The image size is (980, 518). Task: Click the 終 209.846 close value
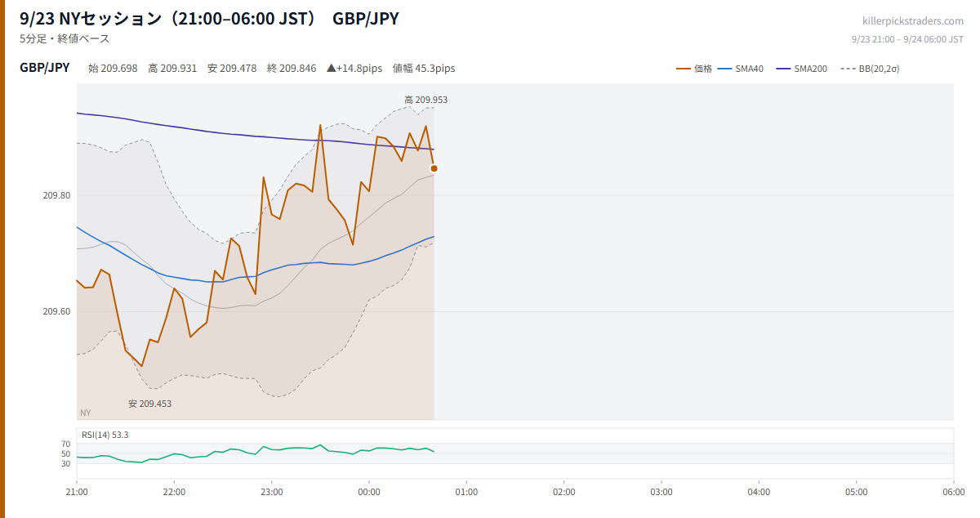click(x=292, y=69)
